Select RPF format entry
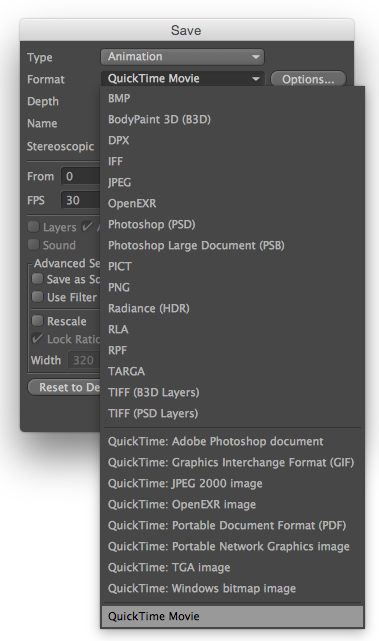Image resolution: width=379 pixels, height=641 pixels. coord(232,350)
